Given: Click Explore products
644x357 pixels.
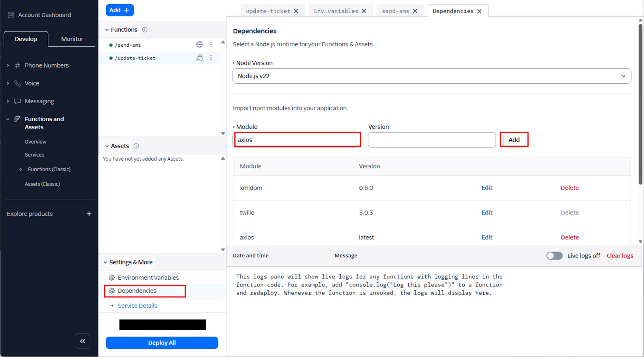Looking at the screenshot, I should point(30,214).
